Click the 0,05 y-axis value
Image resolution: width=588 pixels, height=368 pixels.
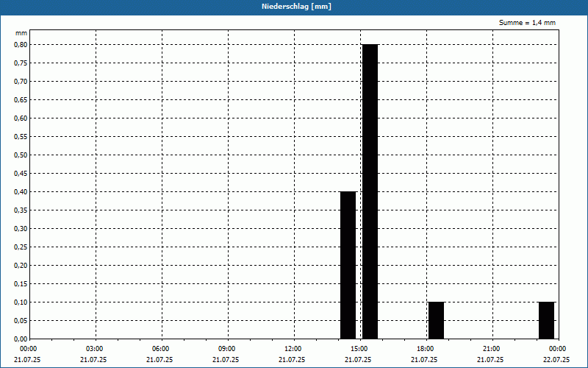[21, 321]
